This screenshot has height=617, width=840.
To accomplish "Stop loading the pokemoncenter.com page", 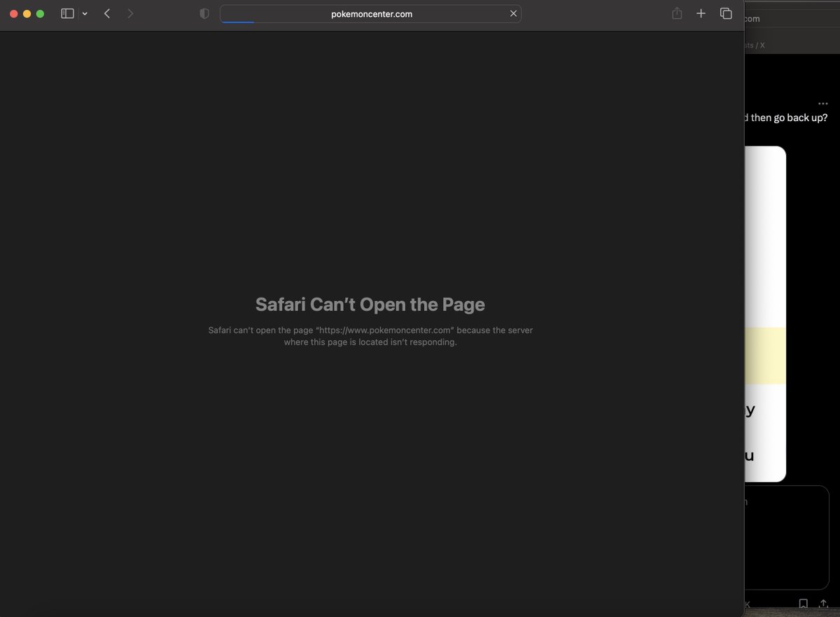I will [x=513, y=13].
